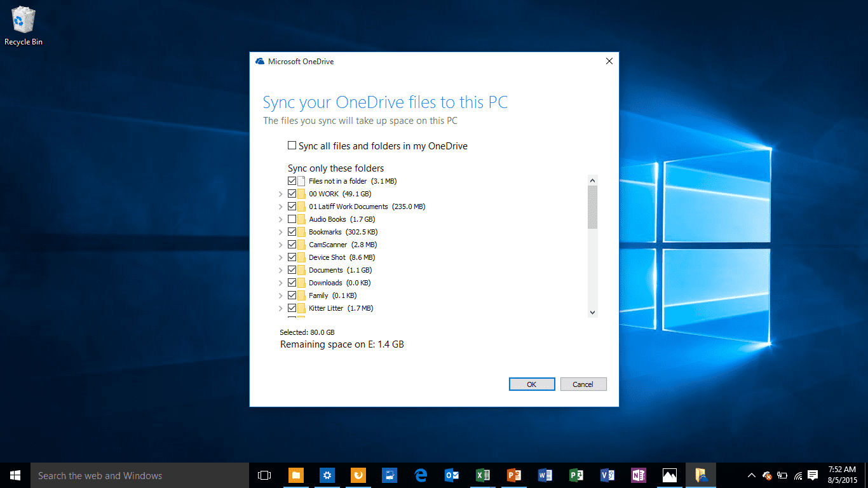The height and width of the screenshot is (488, 868).
Task: Launch Microsoft Edge from the taskbar
Action: [421, 475]
